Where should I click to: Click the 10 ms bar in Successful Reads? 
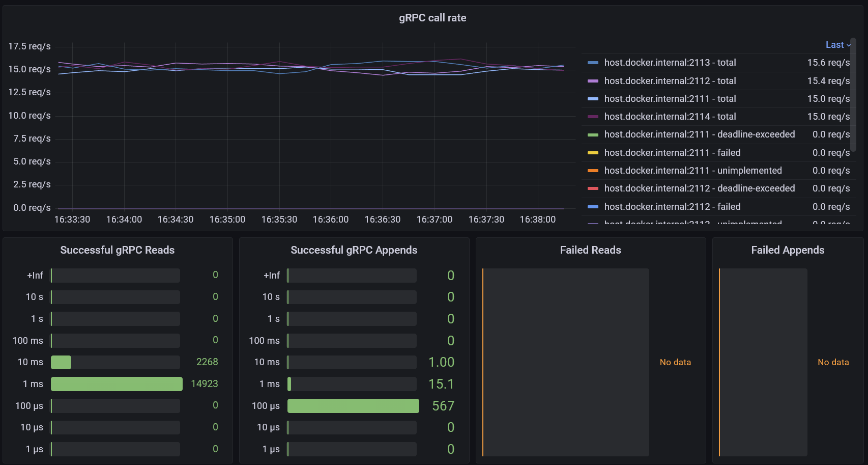click(61, 362)
